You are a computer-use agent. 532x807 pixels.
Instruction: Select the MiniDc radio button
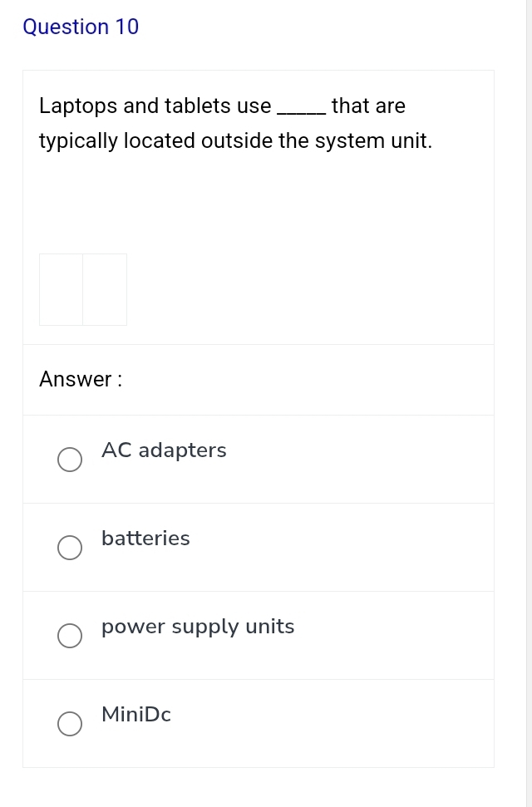pos(70,723)
